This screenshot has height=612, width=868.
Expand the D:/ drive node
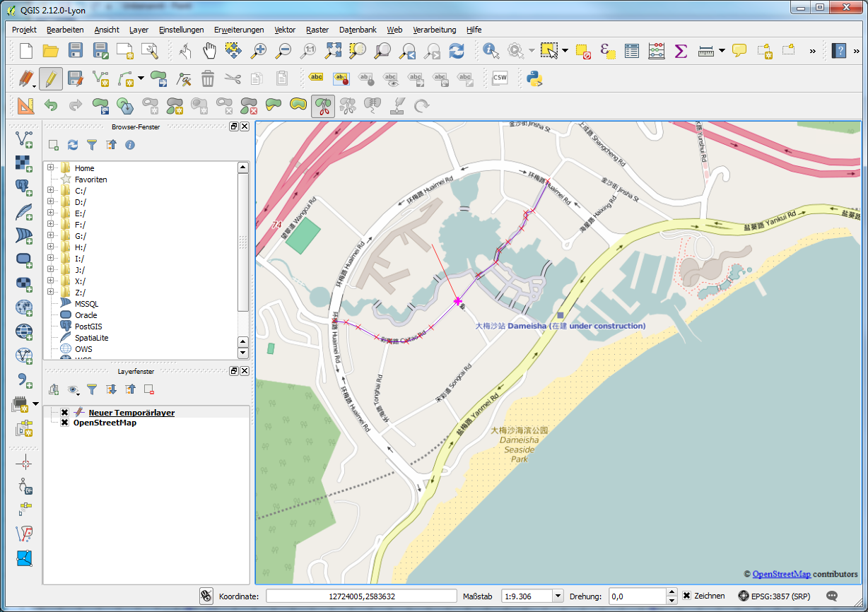pos(51,202)
